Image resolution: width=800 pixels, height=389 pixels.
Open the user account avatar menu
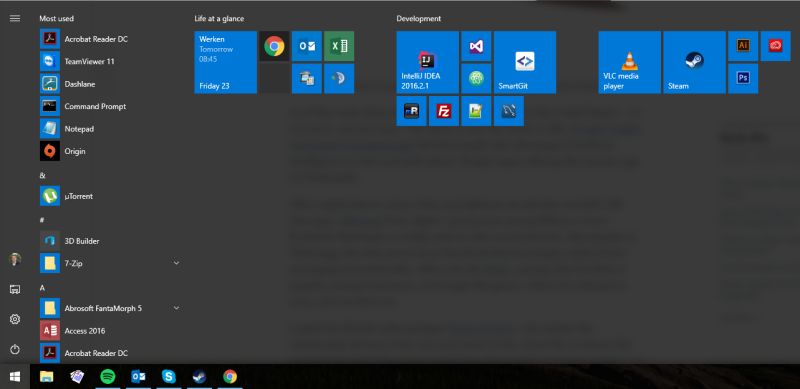click(x=15, y=259)
